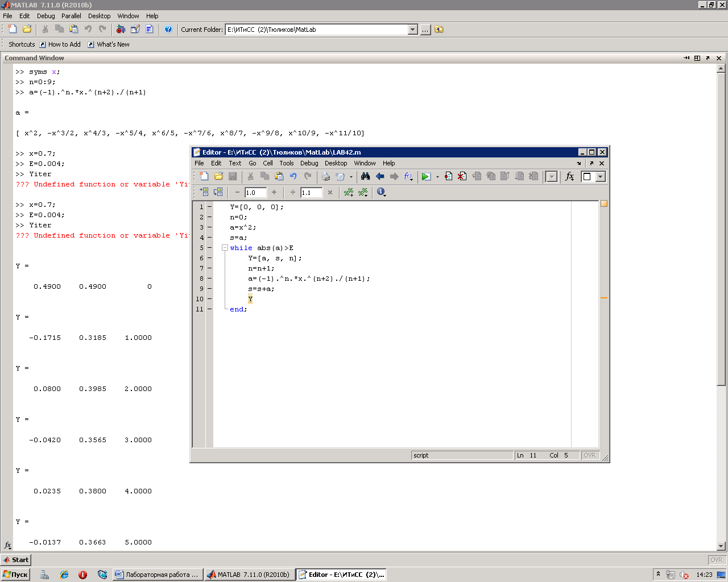Open Find (binoculars) in Editor
Viewport: 728px width, 582px height.
tap(365, 177)
